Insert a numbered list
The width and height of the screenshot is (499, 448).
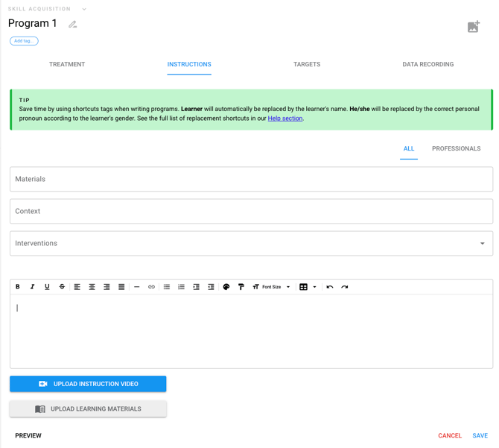tap(182, 287)
